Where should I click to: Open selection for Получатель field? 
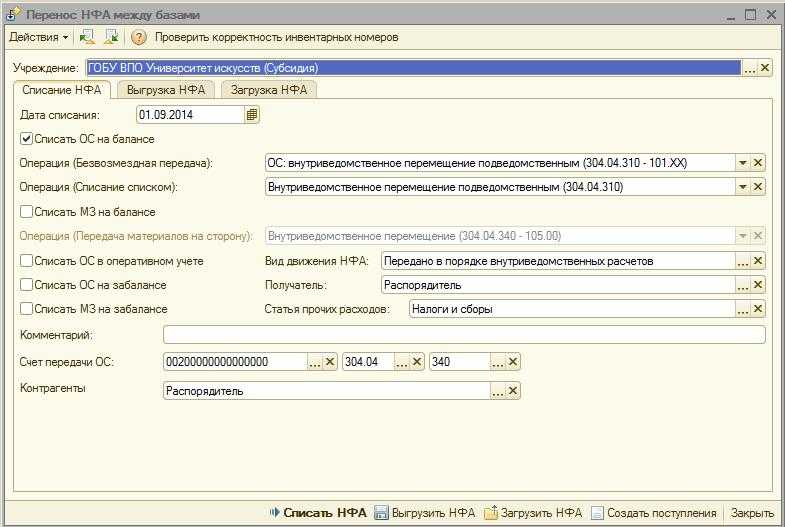[742, 285]
